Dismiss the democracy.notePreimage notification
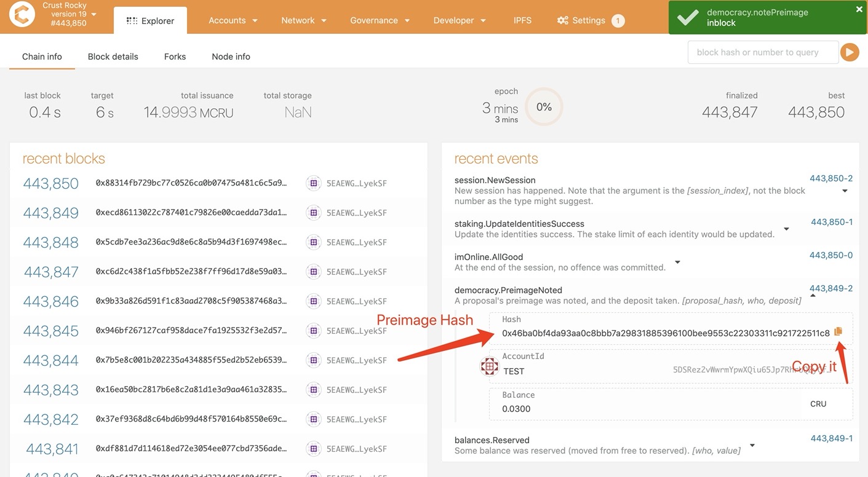868x477 pixels. (859, 9)
